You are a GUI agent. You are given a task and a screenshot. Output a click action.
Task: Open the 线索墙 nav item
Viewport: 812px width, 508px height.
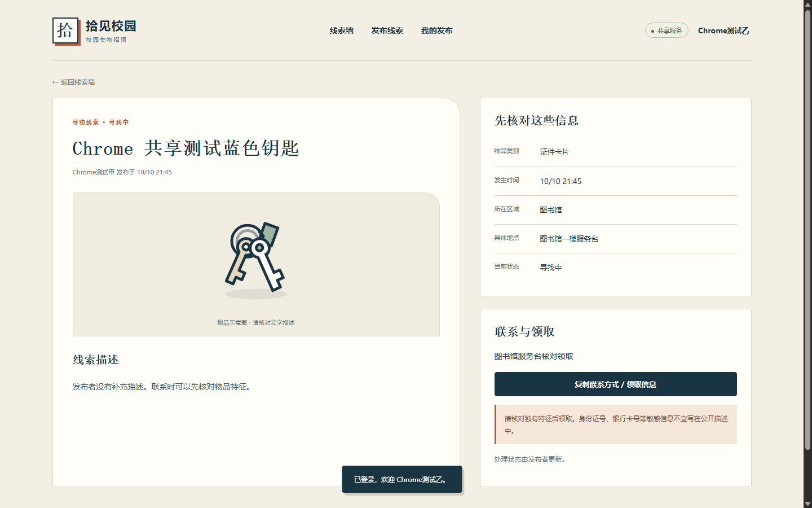pos(342,30)
